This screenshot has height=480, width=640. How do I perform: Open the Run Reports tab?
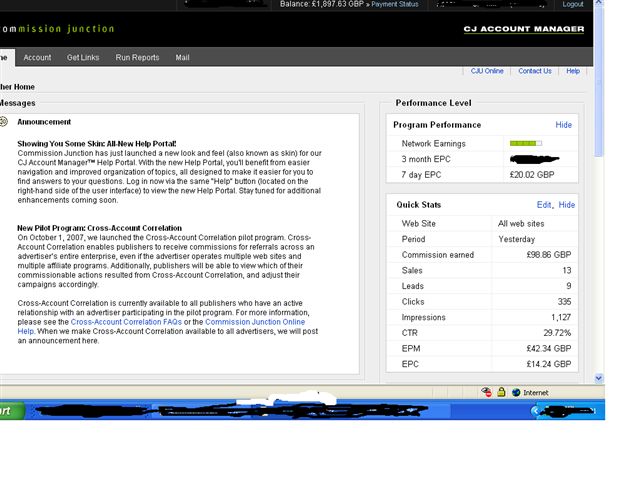(137, 58)
